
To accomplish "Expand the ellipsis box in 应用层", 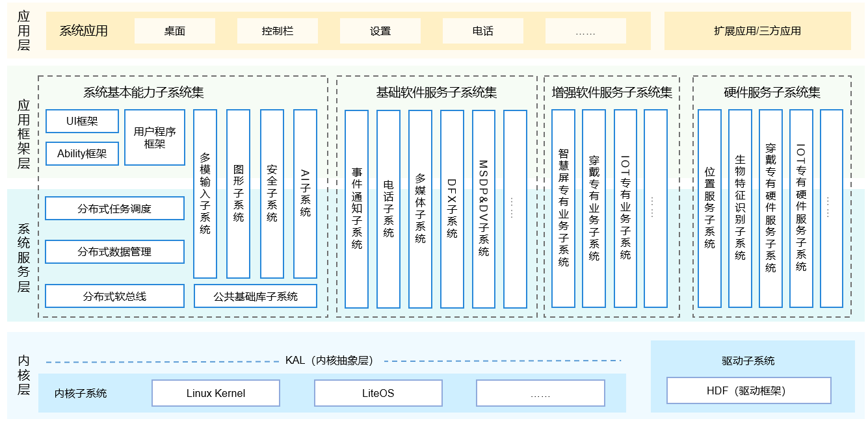I will coord(586,30).
